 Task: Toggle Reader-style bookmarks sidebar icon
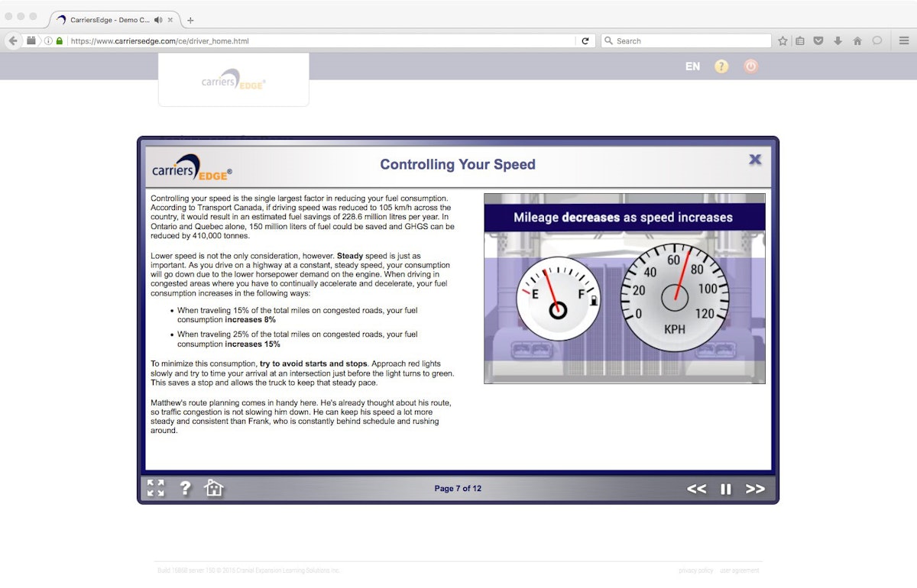800,40
